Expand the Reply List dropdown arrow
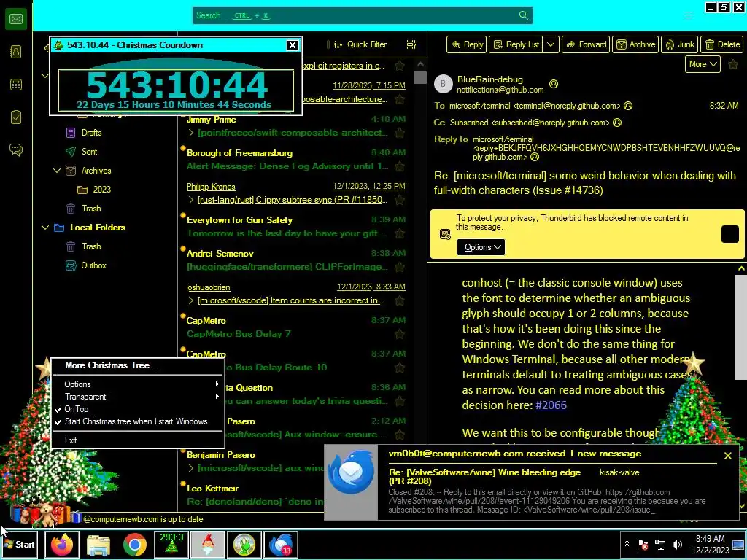 tap(551, 44)
